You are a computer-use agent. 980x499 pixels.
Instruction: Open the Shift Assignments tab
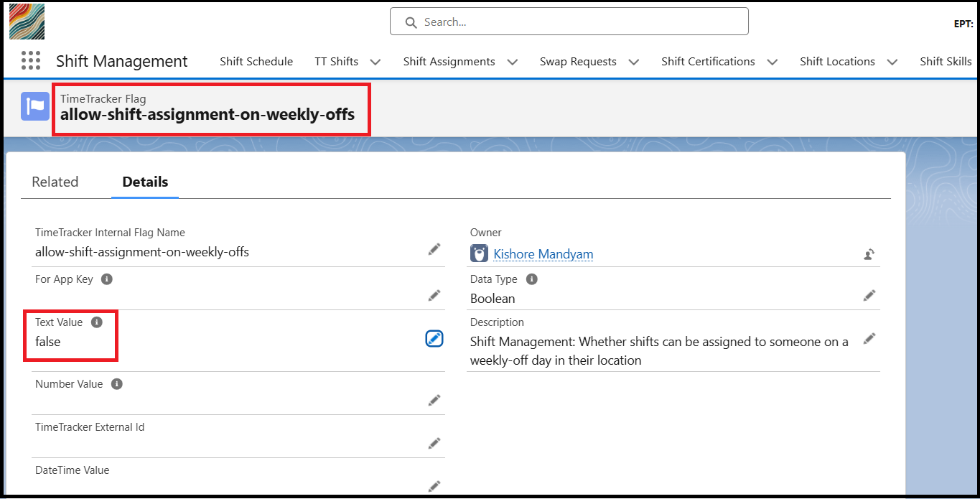449,61
